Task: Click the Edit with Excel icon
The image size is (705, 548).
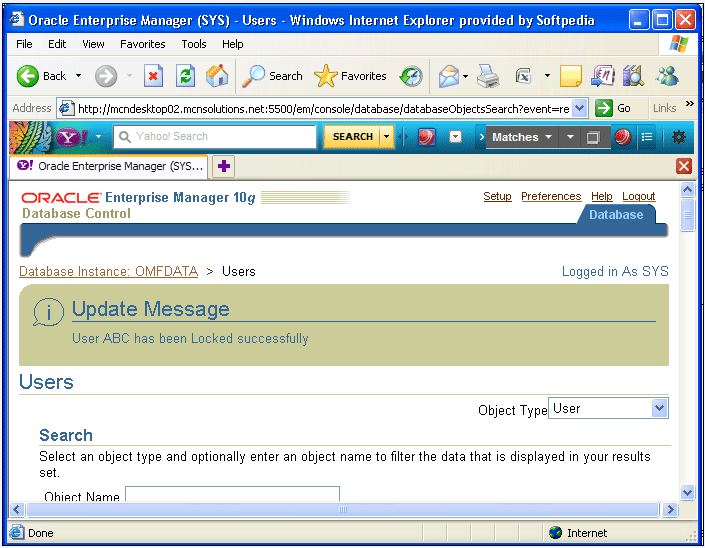Action: (x=523, y=76)
